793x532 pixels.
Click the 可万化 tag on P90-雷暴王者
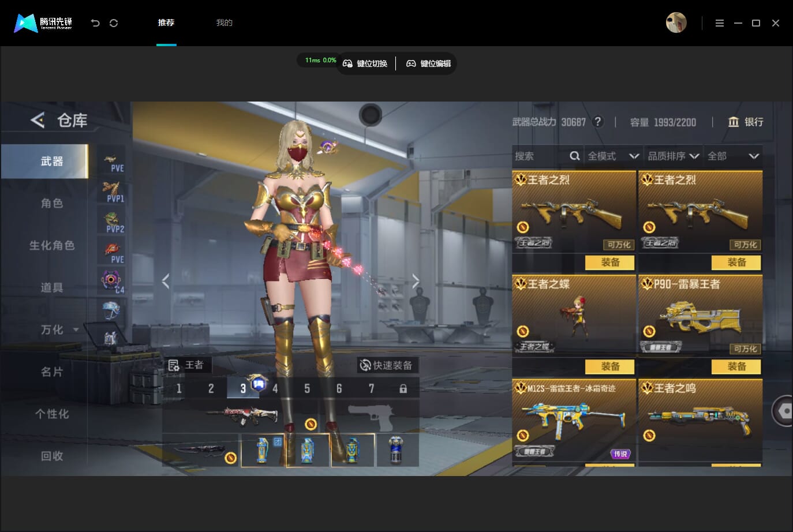pos(745,349)
